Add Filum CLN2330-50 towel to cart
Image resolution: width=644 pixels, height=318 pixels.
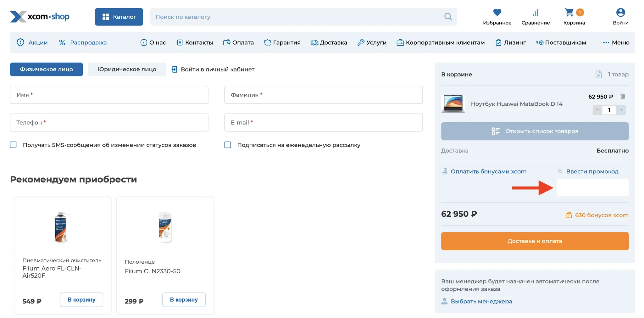click(x=184, y=300)
